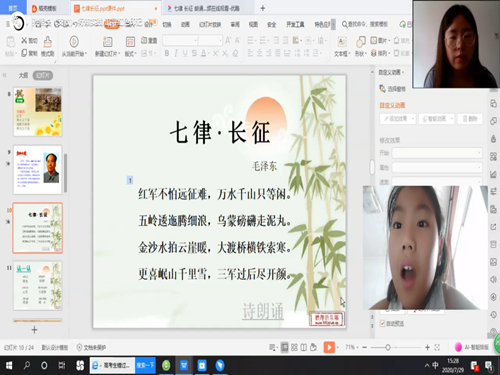500x375 pixels.
Task: Click the 诗朗诵 hyperlink on the slide
Action: [263, 311]
